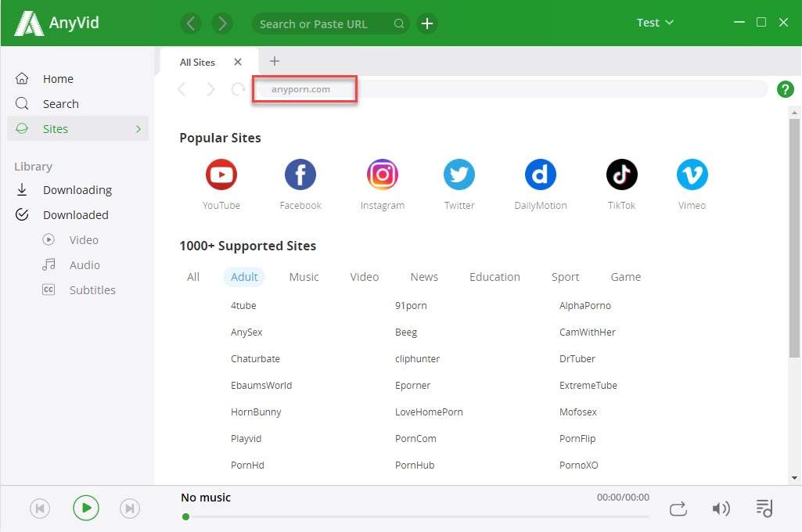Select the Adult category filter
Image resolution: width=802 pixels, height=532 pixels.
point(244,277)
